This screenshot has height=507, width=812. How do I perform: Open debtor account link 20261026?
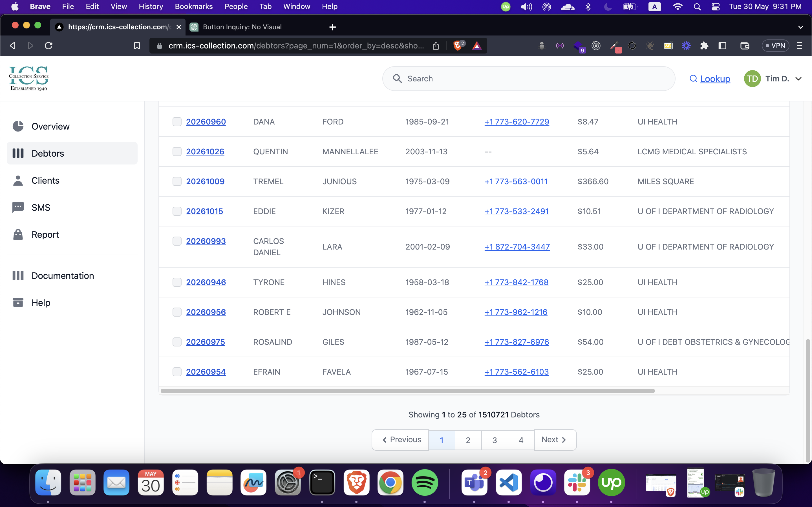205,152
